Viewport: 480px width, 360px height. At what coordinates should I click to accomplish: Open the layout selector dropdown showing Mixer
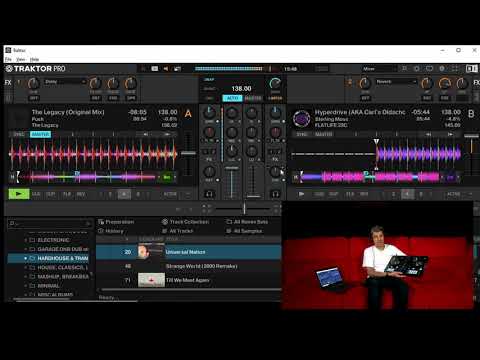(379, 69)
